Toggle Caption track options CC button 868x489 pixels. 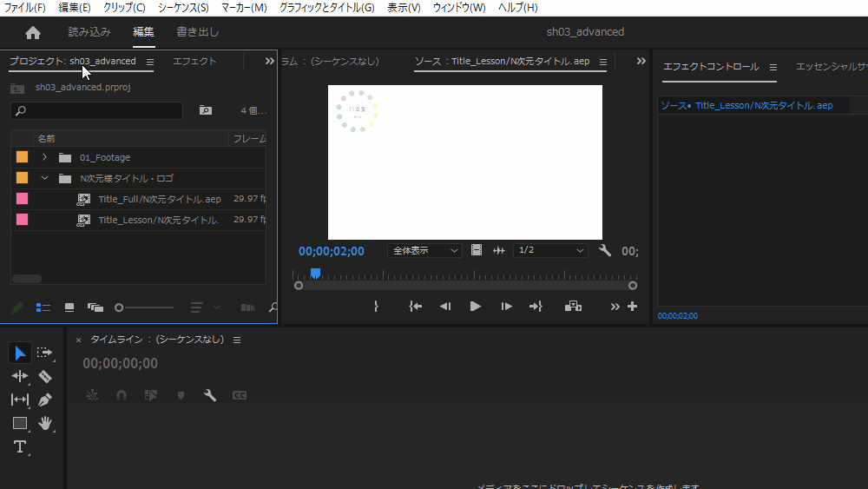(240, 395)
